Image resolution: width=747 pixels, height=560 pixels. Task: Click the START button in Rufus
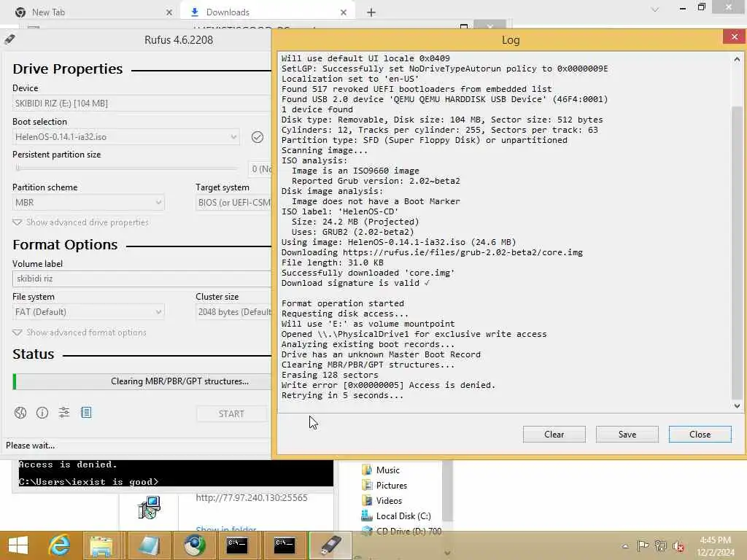click(x=231, y=414)
